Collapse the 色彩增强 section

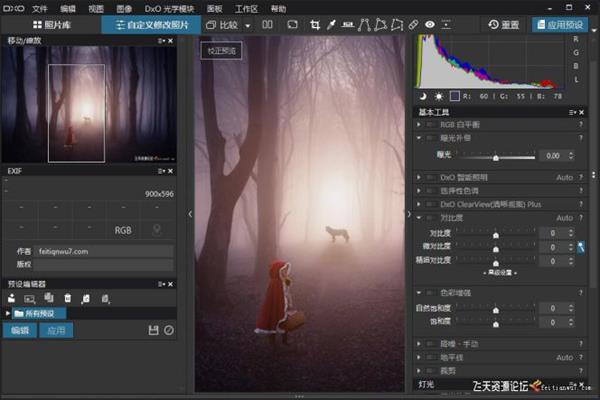419,292
